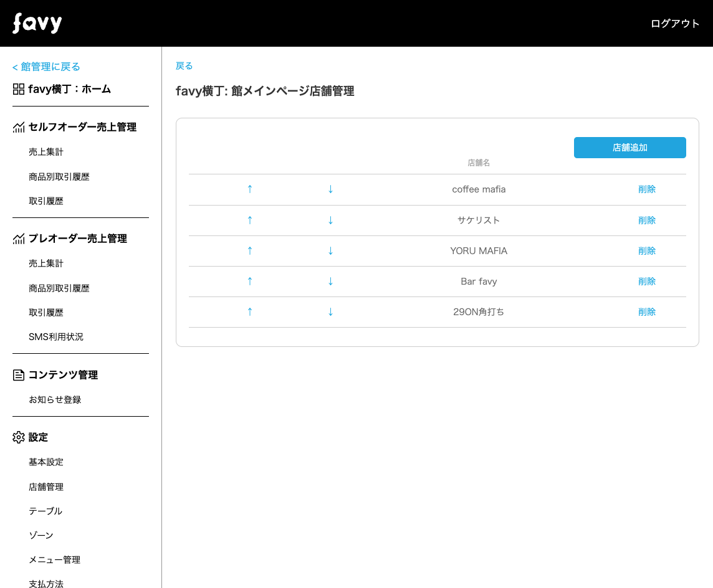Click the grid icon beside favy横丁：ホーム
Viewport: 713px width, 588px height.
(x=19, y=89)
